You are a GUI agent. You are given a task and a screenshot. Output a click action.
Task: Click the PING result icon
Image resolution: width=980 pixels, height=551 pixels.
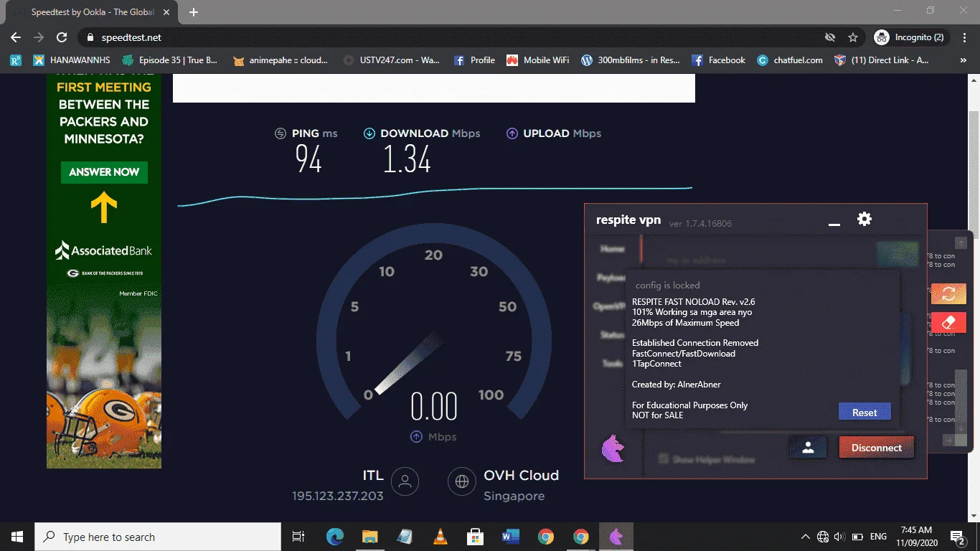click(281, 133)
